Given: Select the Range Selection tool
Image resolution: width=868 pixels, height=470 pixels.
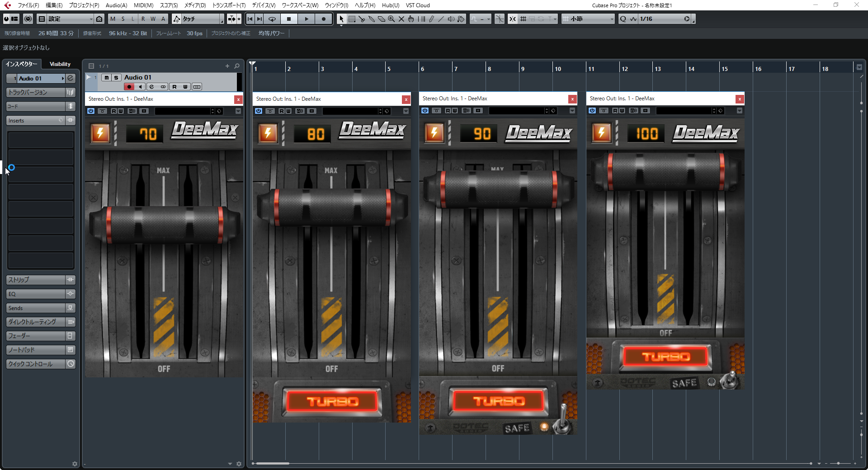Looking at the screenshot, I should click(352, 19).
